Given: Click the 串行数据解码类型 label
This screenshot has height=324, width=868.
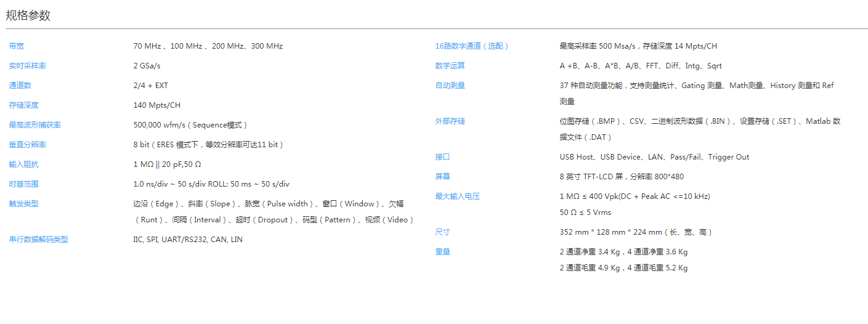Looking at the screenshot, I should click(38, 240).
